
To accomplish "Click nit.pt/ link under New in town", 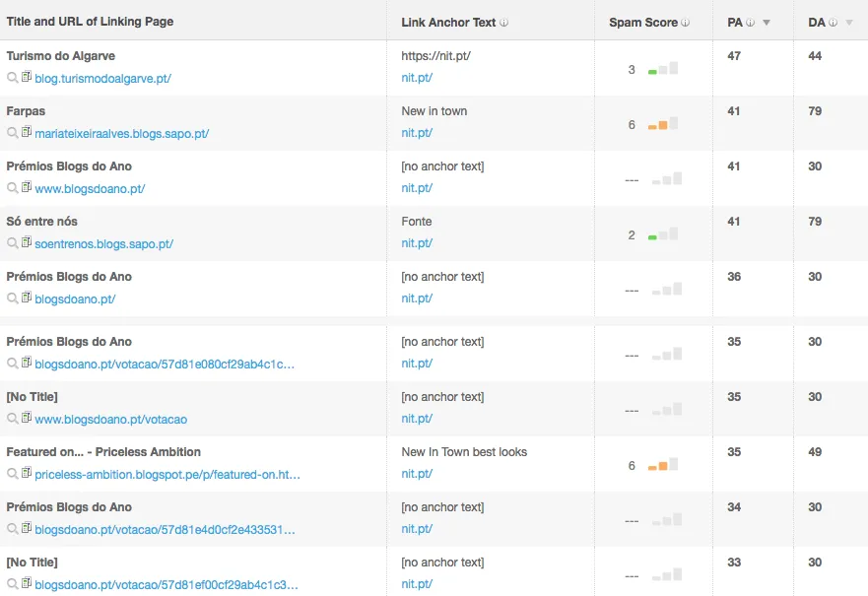I will pos(417,133).
